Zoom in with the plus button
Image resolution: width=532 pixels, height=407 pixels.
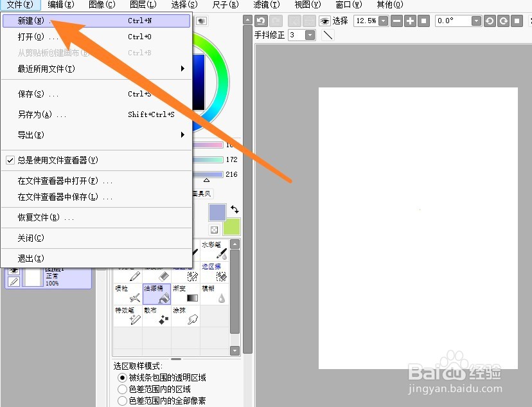click(x=410, y=21)
